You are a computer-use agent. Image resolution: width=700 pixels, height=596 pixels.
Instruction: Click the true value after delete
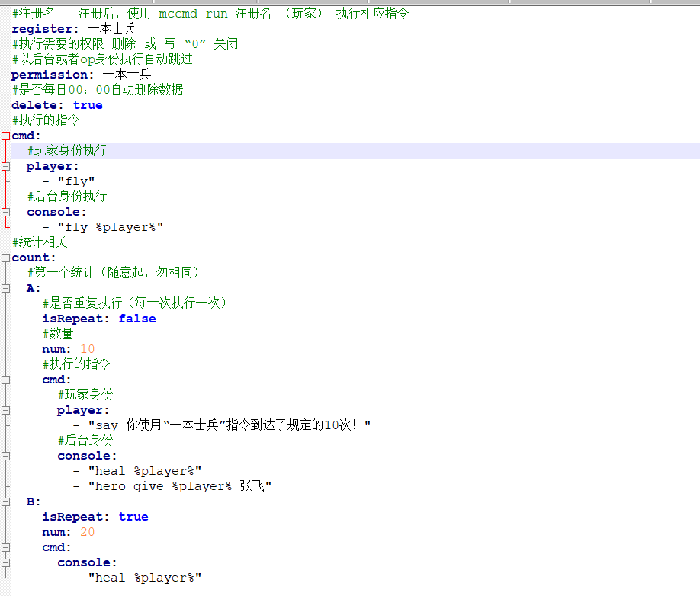(x=87, y=105)
